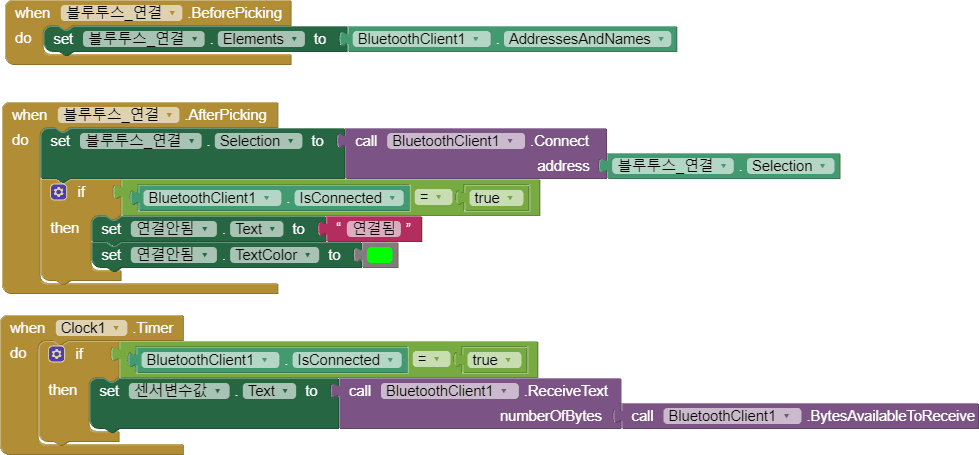Click 'then' label in Timer's if block
The width and height of the screenshot is (979, 455).
(62, 390)
